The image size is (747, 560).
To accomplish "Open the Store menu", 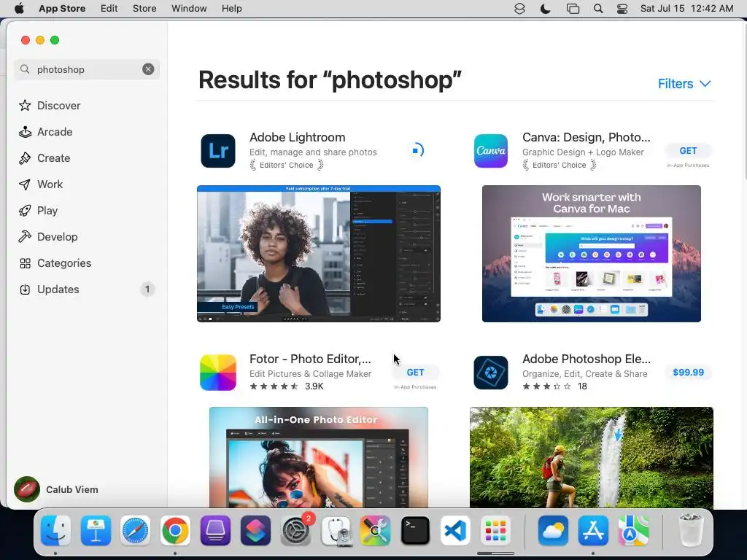I will pos(144,9).
